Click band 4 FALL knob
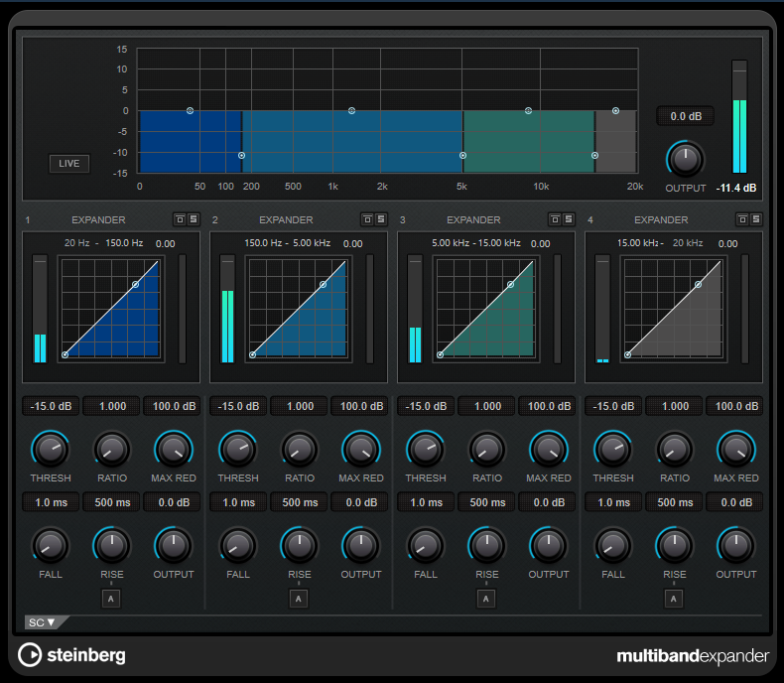The width and height of the screenshot is (784, 683). click(x=612, y=545)
